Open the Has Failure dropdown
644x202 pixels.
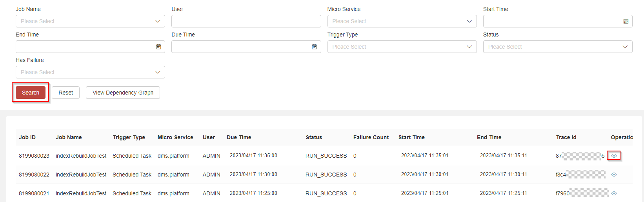pyautogui.click(x=90, y=72)
